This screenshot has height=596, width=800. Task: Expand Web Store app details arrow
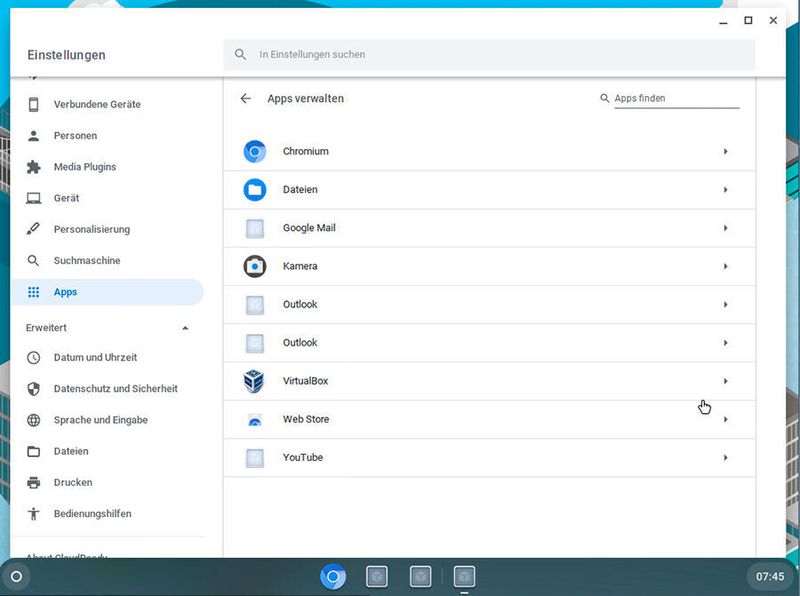tap(725, 419)
